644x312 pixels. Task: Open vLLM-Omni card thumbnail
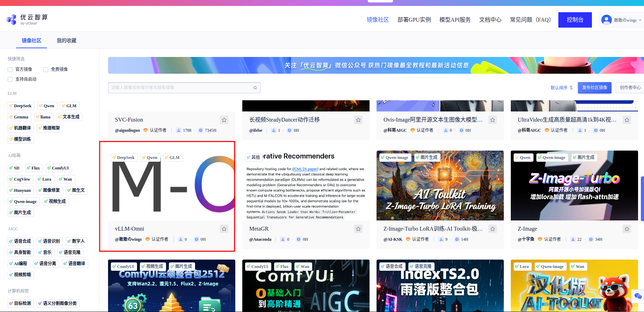(x=172, y=186)
